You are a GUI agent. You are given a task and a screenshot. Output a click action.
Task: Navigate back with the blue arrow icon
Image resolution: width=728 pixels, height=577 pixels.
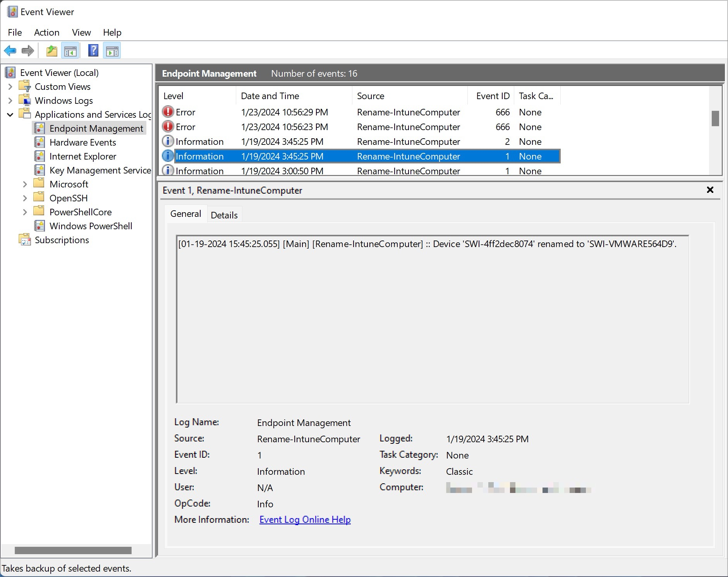[10, 50]
